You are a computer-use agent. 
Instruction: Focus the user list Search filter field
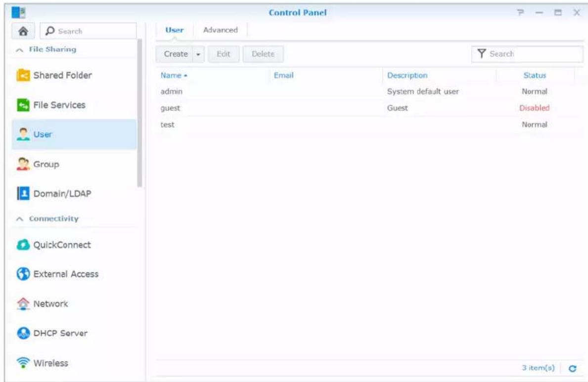pos(527,54)
